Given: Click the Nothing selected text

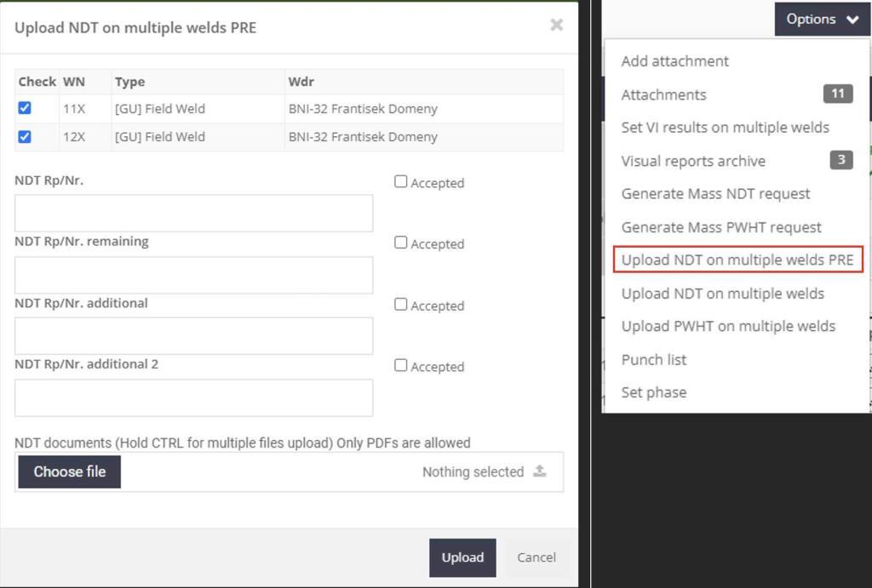Looking at the screenshot, I should (x=473, y=471).
